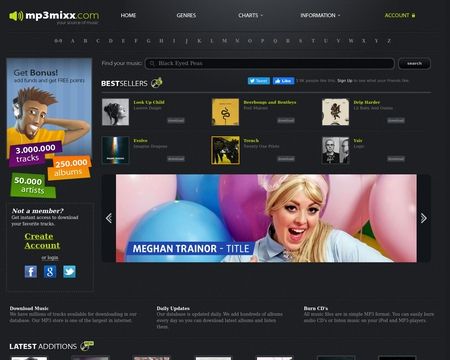450x360 pixels.
Task: Browse artists starting with letter A
Action: point(73,41)
